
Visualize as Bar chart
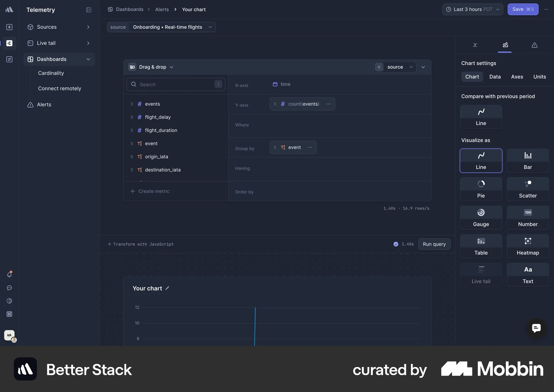(528, 161)
